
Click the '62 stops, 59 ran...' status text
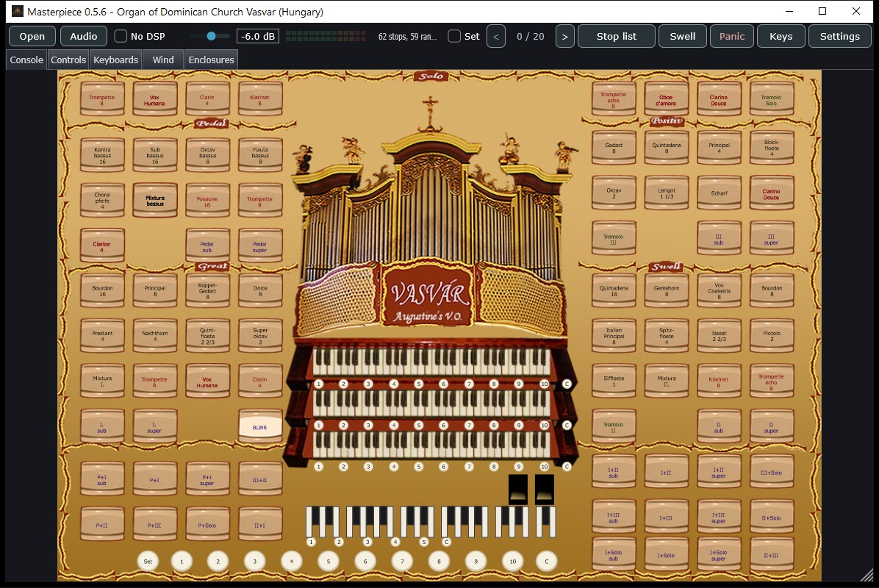(407, 37)
